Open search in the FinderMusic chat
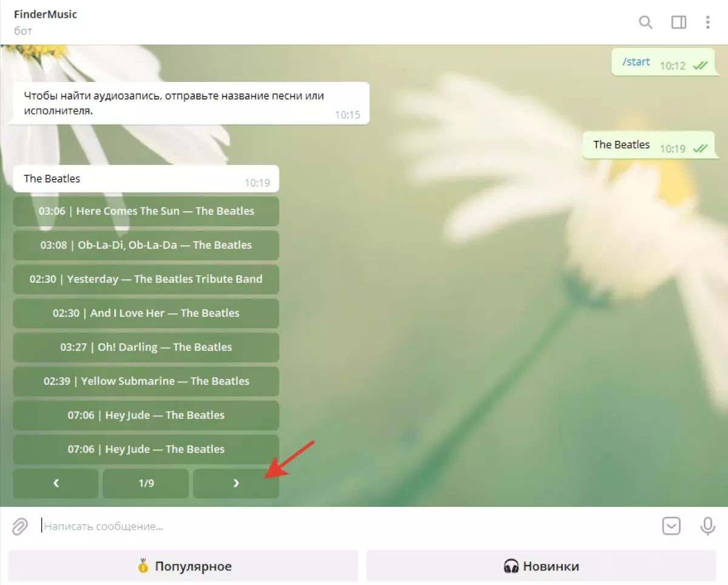 click(x=645, y=22)
